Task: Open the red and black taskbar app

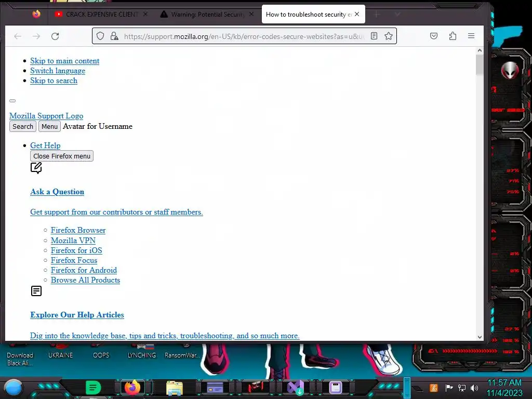Action: click(x=255, y=387)
